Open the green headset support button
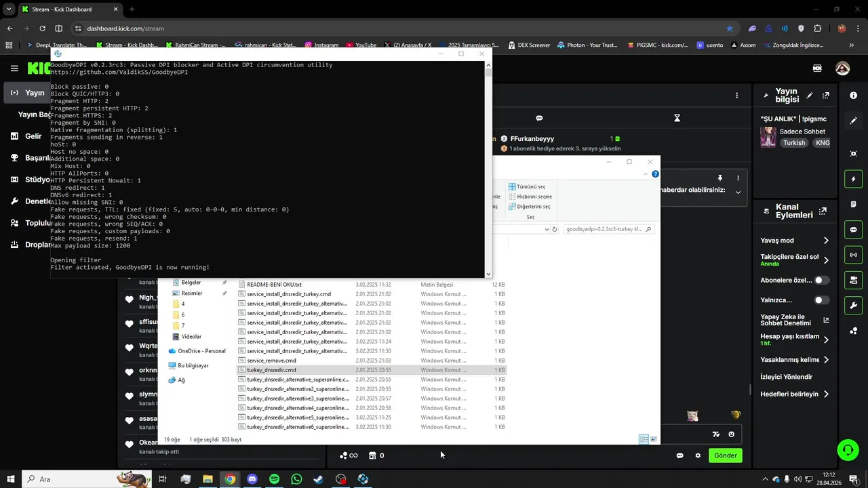The width and height of the screenshot is (868, 488). pyautogui.click(x=847, y=450)
